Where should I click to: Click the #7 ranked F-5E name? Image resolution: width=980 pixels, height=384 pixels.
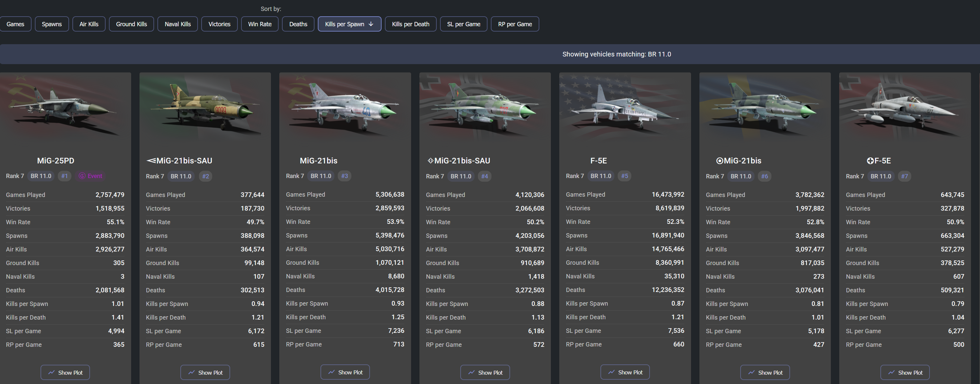pos(879,160)
